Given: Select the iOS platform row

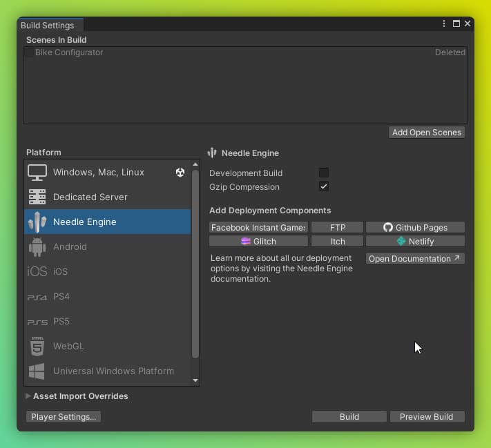Looking at the screenshot, I should point(108,271).
